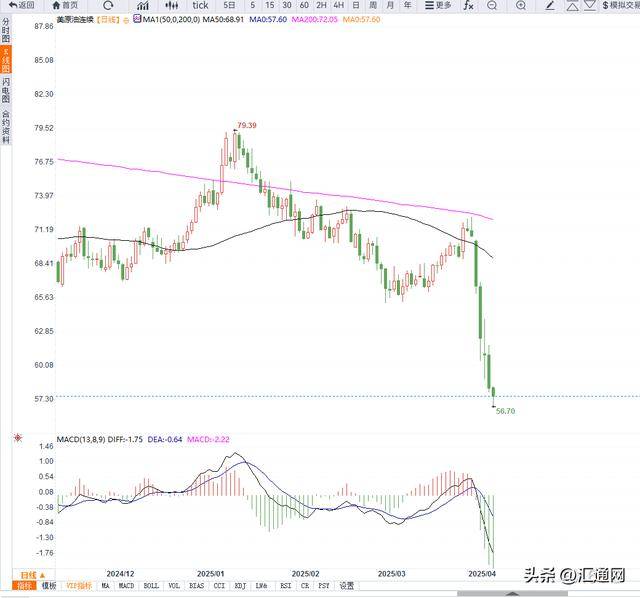Click the red MACD indicator marker icon
The image size is (640, 598).
coord(17,438)
